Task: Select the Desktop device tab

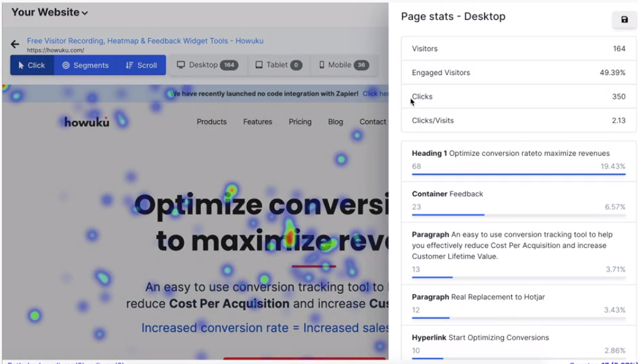Action: [x=206, y=65]
